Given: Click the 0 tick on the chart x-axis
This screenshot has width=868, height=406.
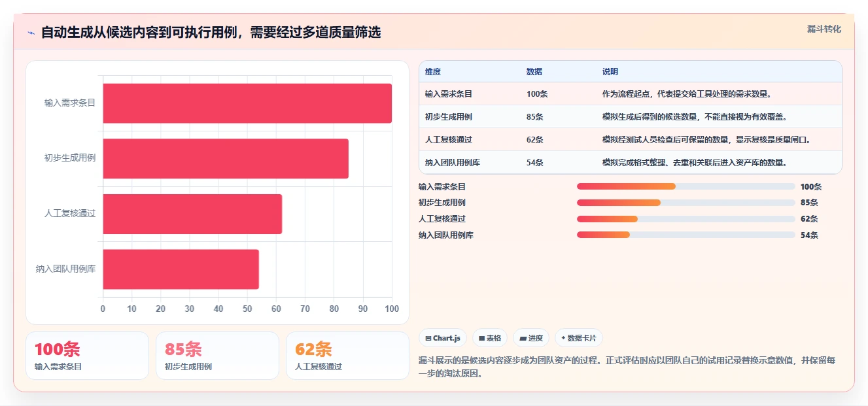Looking at the screenshot, I should tap(103, 309).
